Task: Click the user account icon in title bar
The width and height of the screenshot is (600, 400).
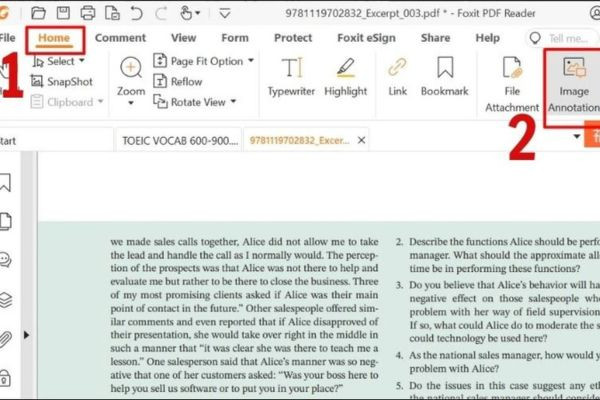Action: tap(595, 13)
